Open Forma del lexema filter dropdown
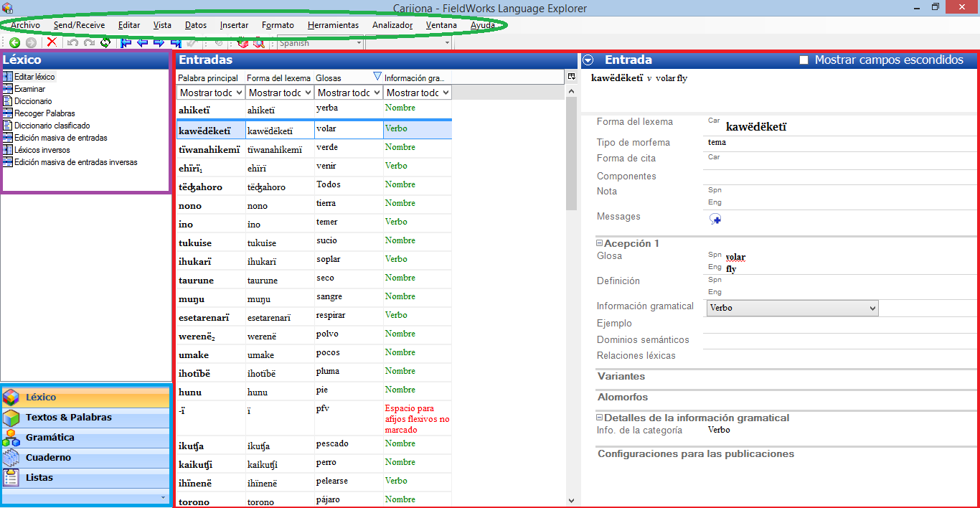Screen dimensions: 980x508 point(280,93)
